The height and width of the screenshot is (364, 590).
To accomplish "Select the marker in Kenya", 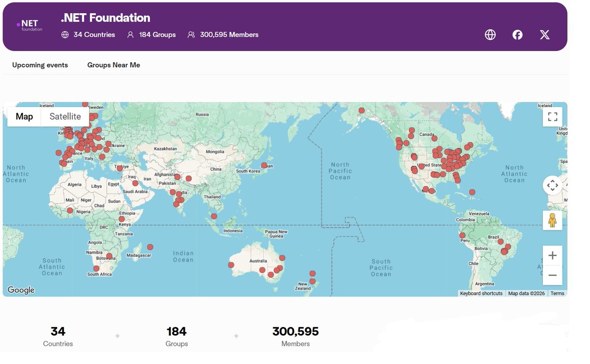I will click(121, 219).
